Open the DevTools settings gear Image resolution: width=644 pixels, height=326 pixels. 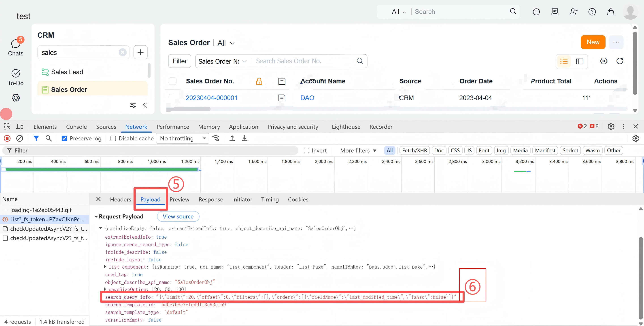pos(611,126)
